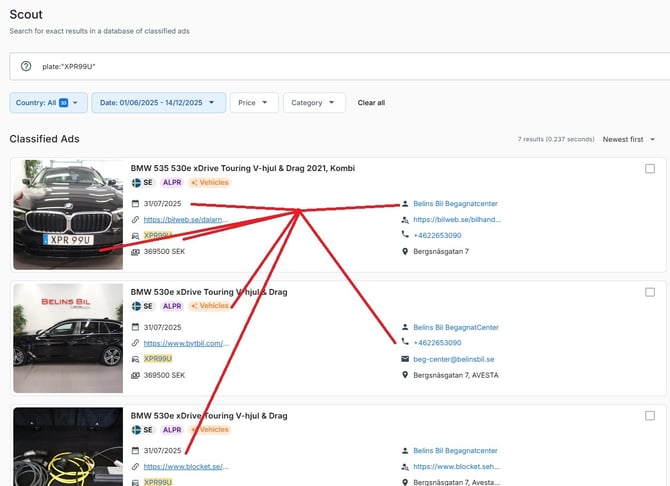
Task: Tick the checkbox for the second BMW 530e ad
Action: tap(650, 292)
